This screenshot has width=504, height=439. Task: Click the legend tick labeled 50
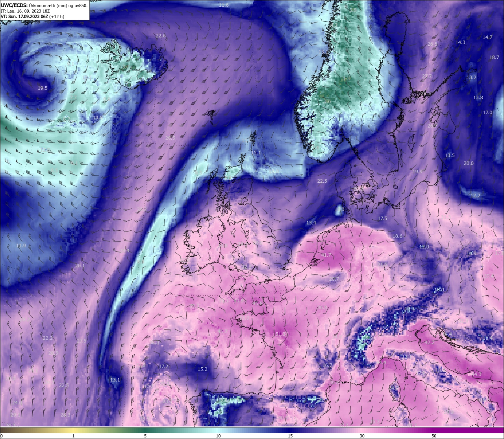[x=434, y=436]
